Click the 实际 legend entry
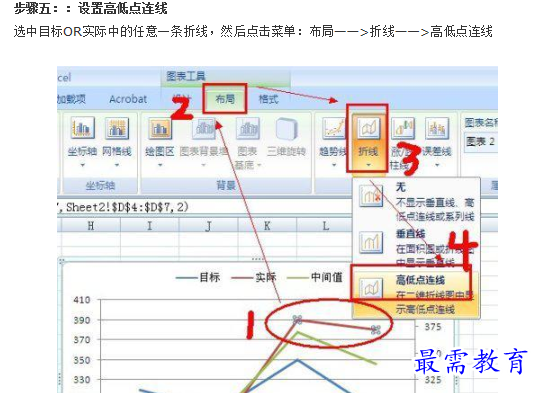Image resolution: width=536 pixels, height=393 pixels. pos(254,277)
